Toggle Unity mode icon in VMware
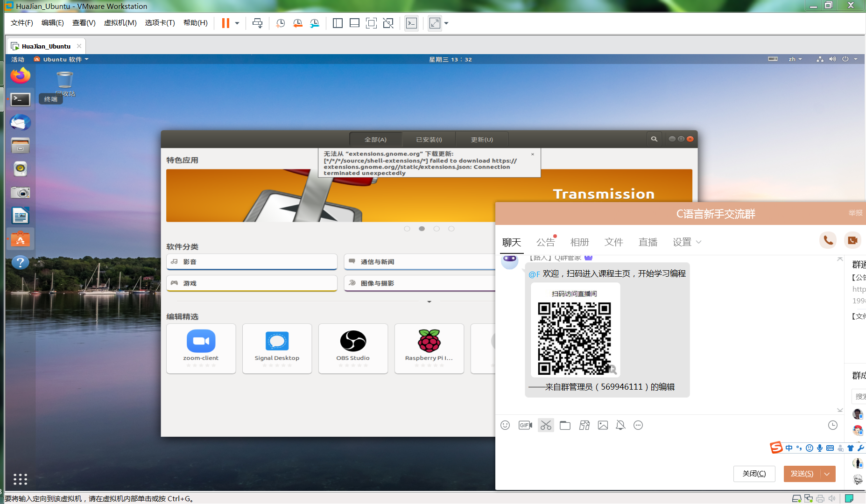866x504 pixels. 388,23
